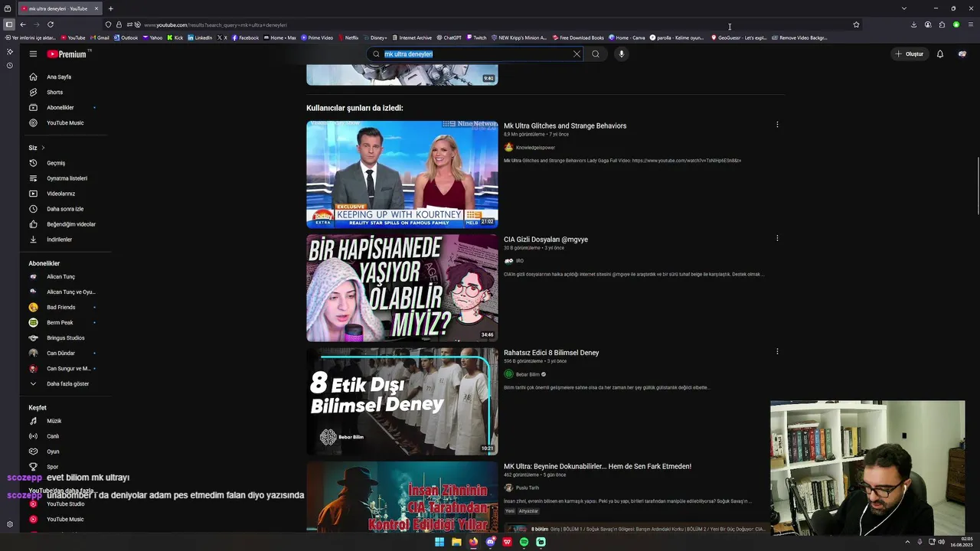Expand the Siz section chevron

pos(43,148)
